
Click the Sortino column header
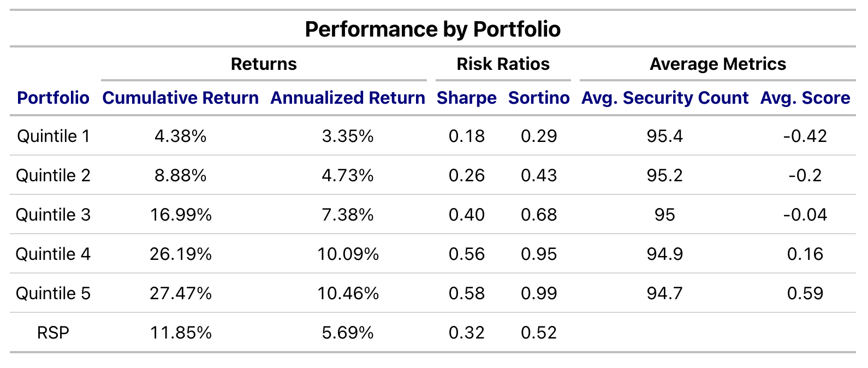539,98
